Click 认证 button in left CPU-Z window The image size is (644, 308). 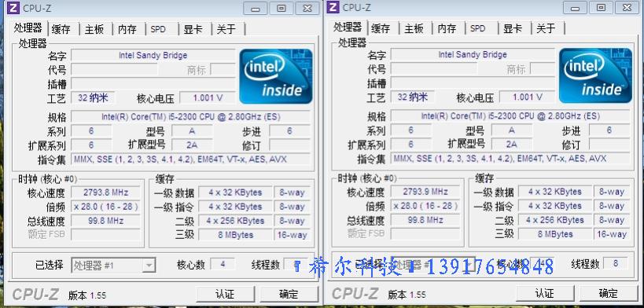(225, 294)
